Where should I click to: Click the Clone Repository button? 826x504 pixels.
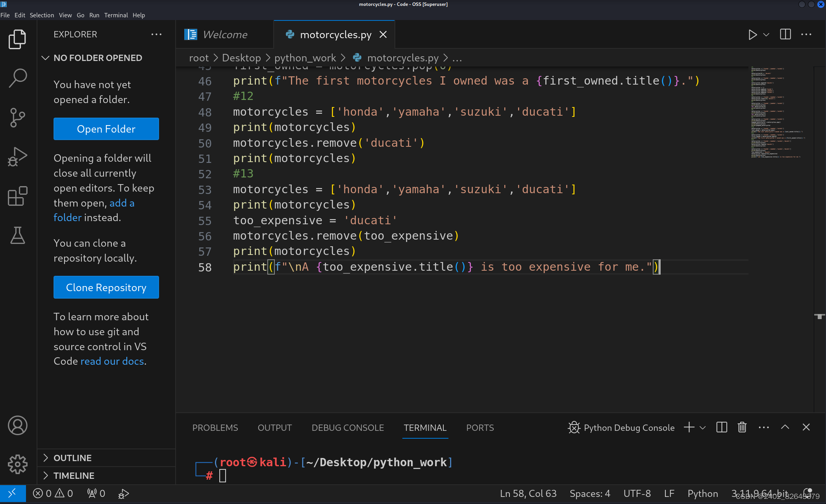[106, 288]
